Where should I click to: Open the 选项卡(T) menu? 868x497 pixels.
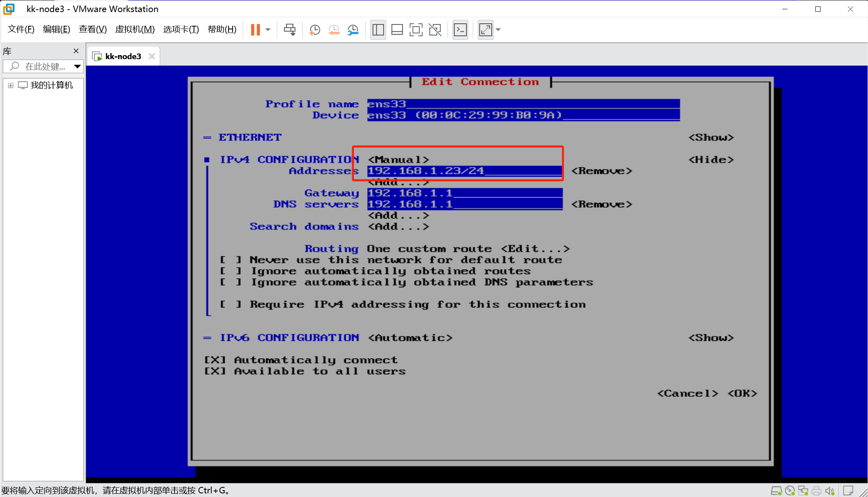[x=181, y=29]
